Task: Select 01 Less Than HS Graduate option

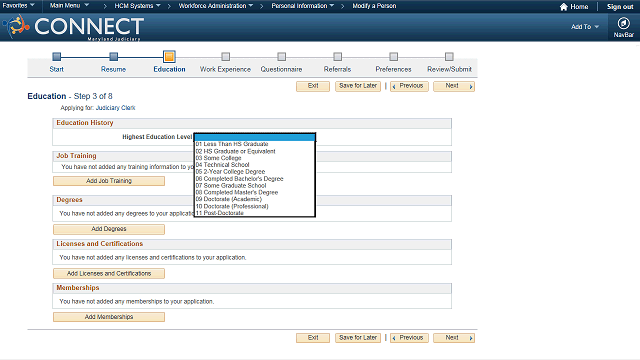Action: pyautogui.click(x=255, y=144)
